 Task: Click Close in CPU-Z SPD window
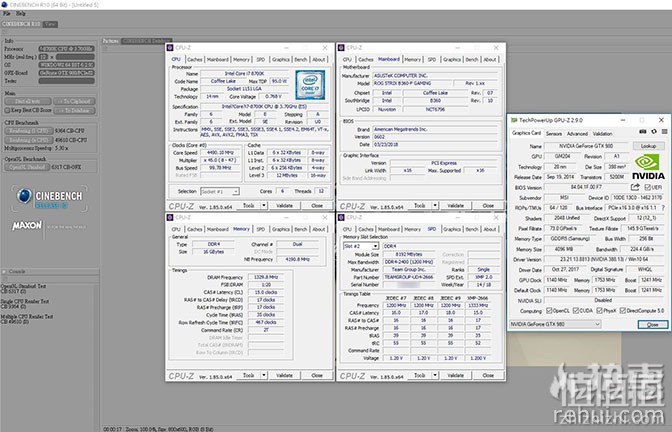[488, 375]
